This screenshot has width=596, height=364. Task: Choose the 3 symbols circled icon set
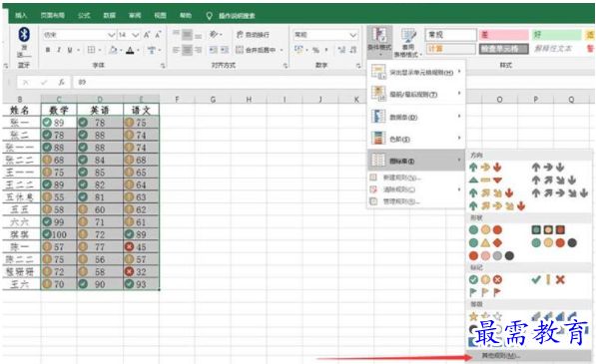point(485,280)
